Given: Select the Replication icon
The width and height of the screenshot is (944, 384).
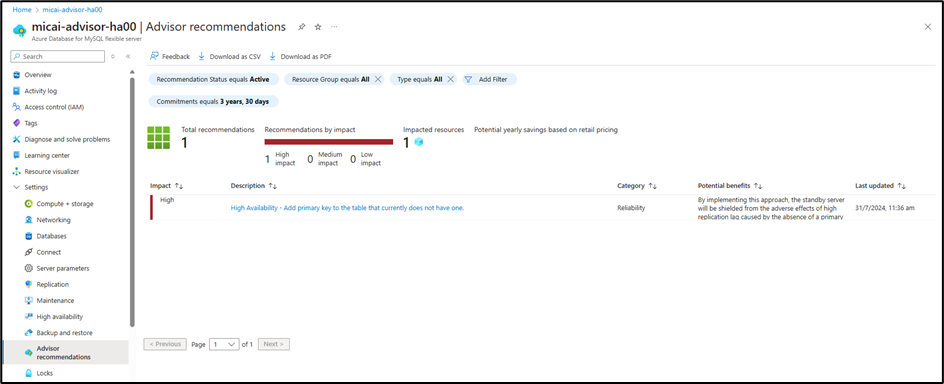Looking at the screenshot, I should (28, 284).
